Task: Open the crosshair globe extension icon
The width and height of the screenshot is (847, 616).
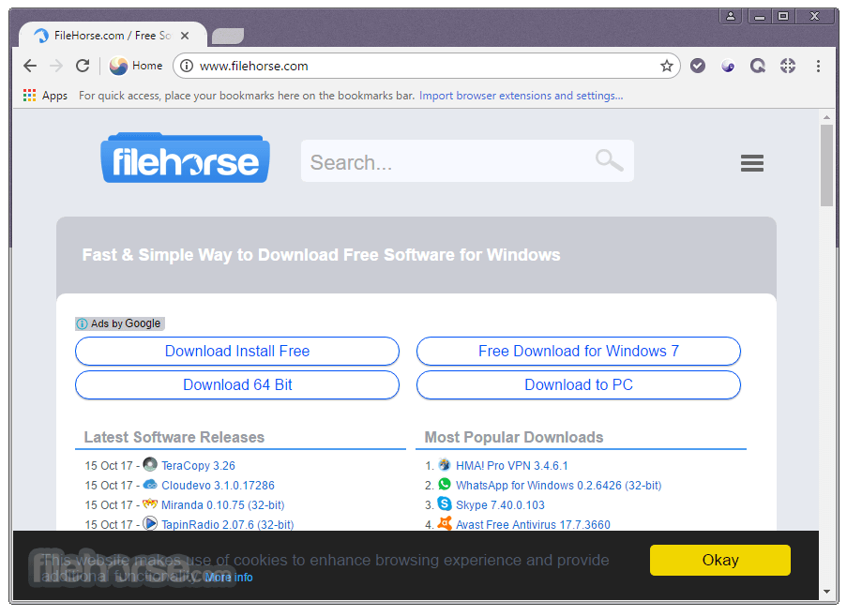Action: pos(788,66)
